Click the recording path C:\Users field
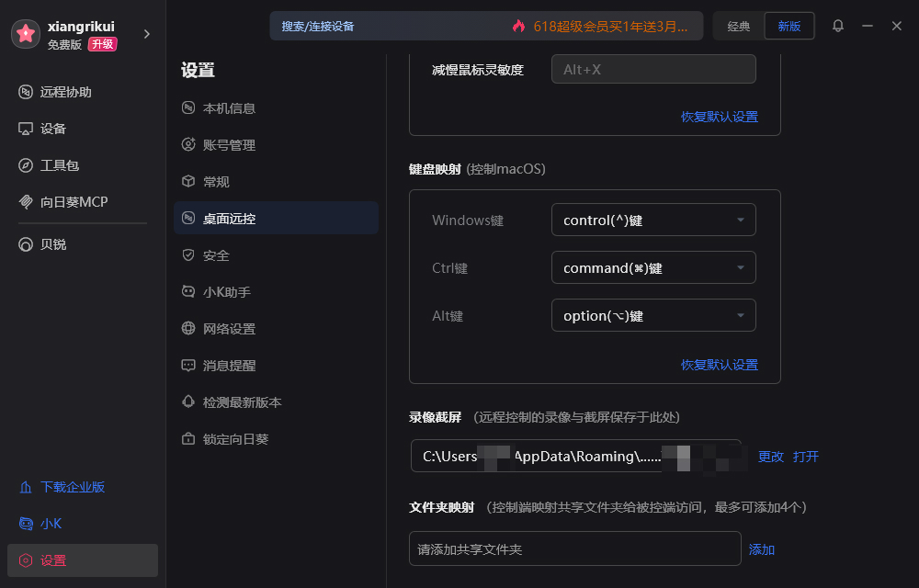Screen dimensions: 919x588 pos(576,456)
